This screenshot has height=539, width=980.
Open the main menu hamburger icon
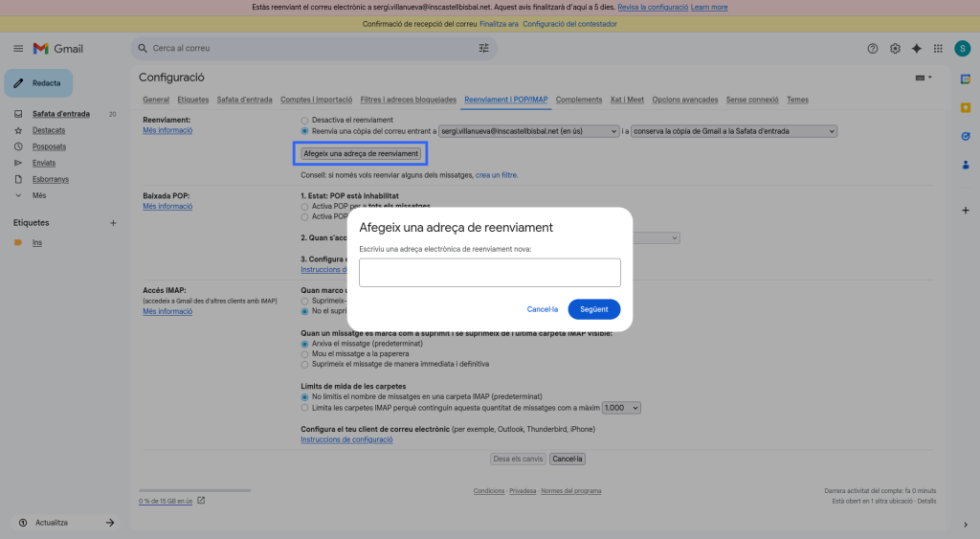(18, 49)
